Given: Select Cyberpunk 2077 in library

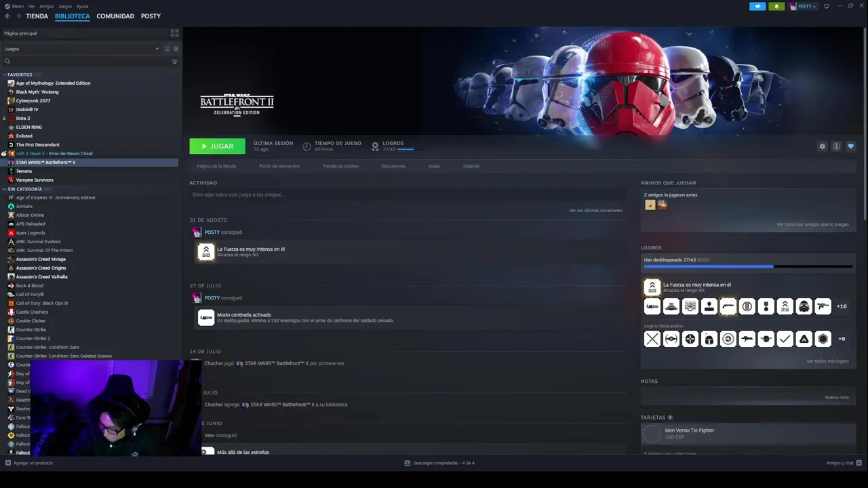Looking at the screenshot, I should point(33,101).
